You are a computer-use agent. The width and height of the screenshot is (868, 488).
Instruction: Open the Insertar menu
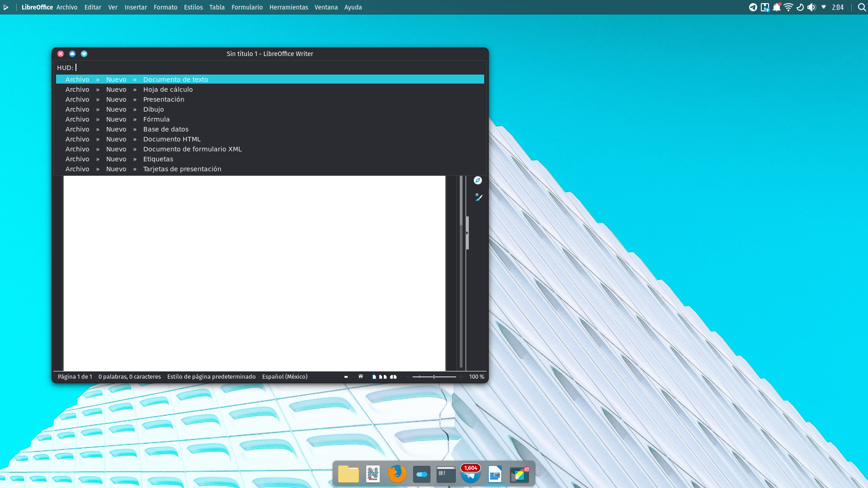[x=136, y=7]
